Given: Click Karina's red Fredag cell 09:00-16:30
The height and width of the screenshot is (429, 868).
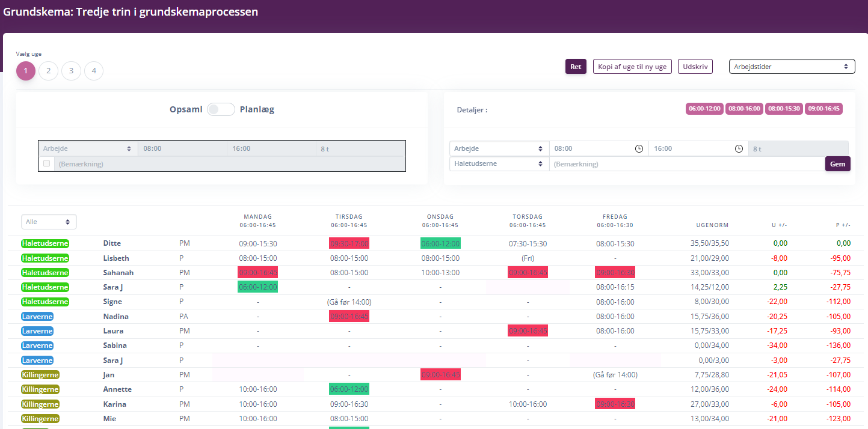Looking at the screenshot, I should 615,404.
